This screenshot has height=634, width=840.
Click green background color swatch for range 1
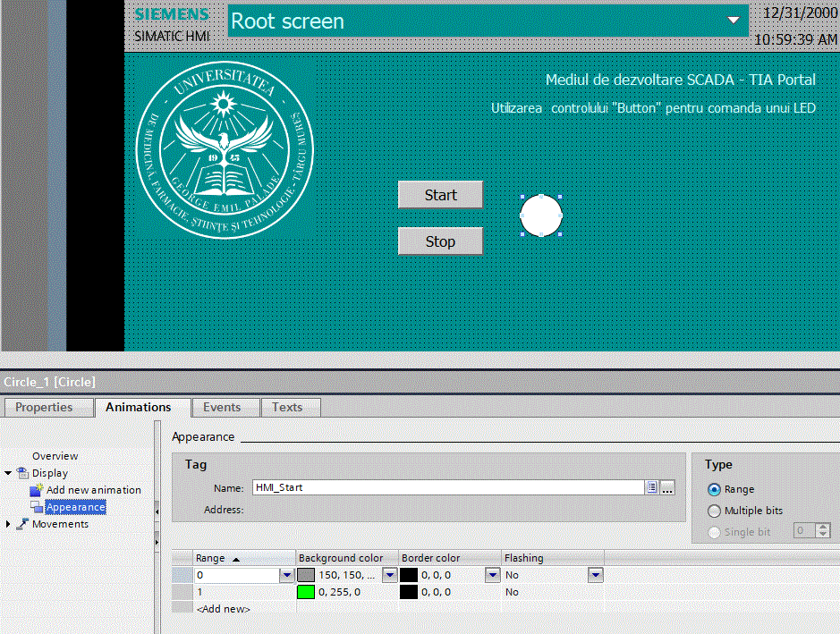coord(306,592)
